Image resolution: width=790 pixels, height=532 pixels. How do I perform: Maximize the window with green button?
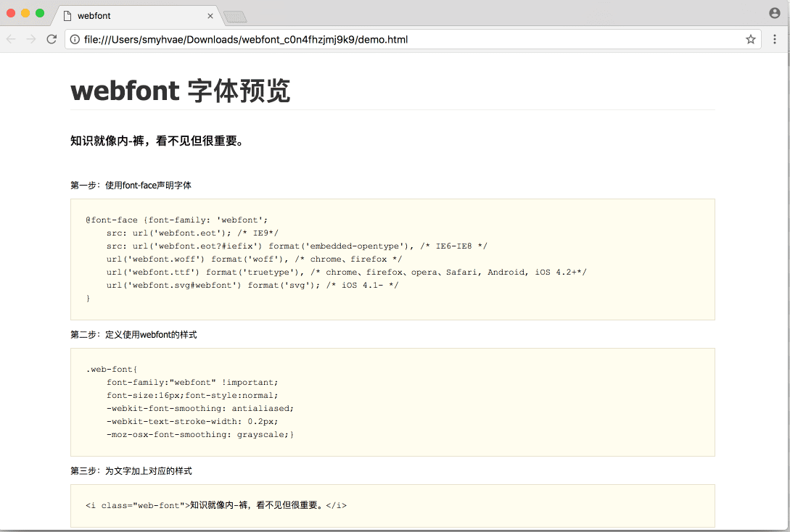(40, 13)
